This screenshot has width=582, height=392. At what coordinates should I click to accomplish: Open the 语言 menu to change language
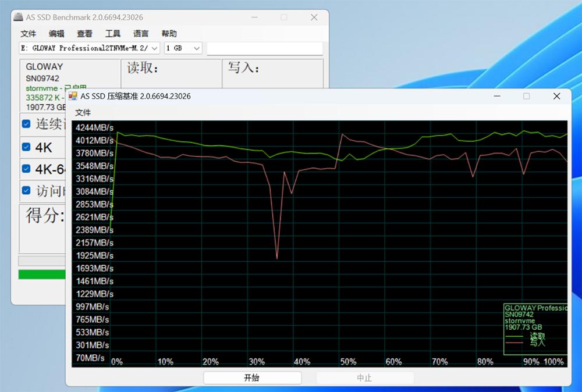click(x=140, y=34)
